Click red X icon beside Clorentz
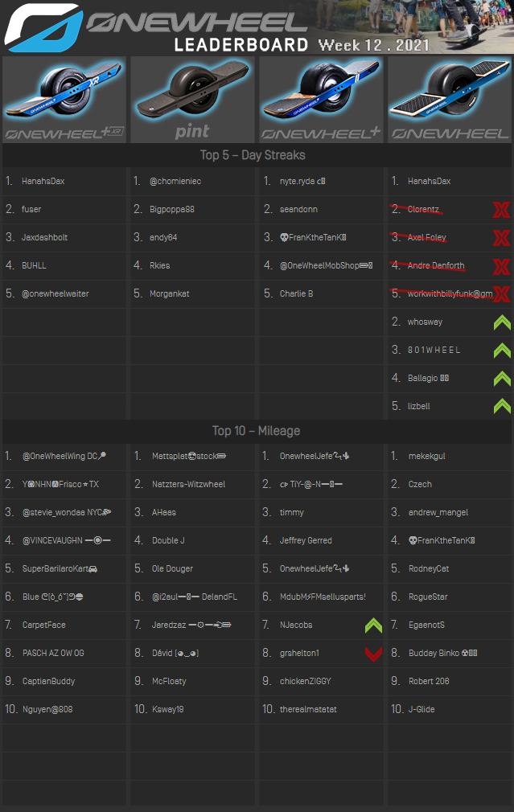Viewport: 514px width, 812px height. click(x=501, y=210)
